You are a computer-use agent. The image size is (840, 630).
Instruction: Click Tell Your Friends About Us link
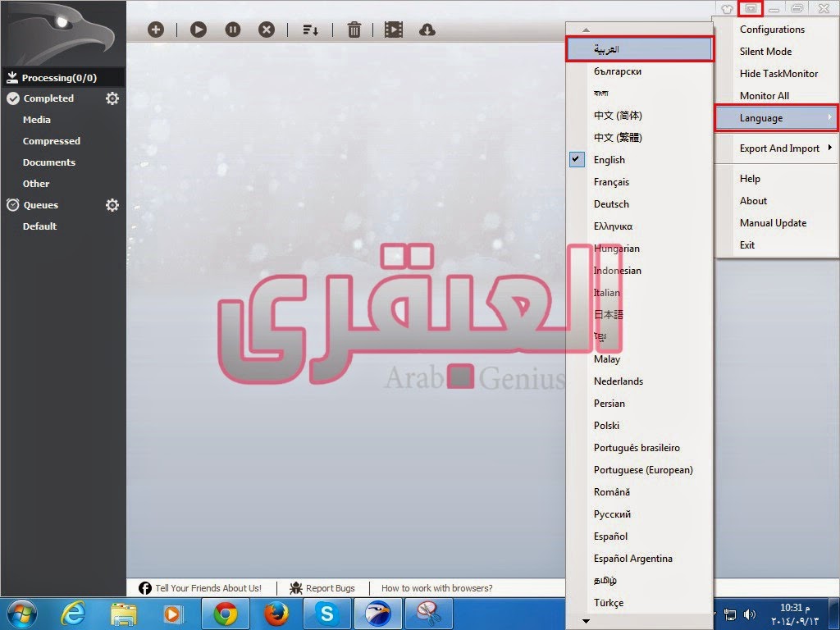[208, 588]
